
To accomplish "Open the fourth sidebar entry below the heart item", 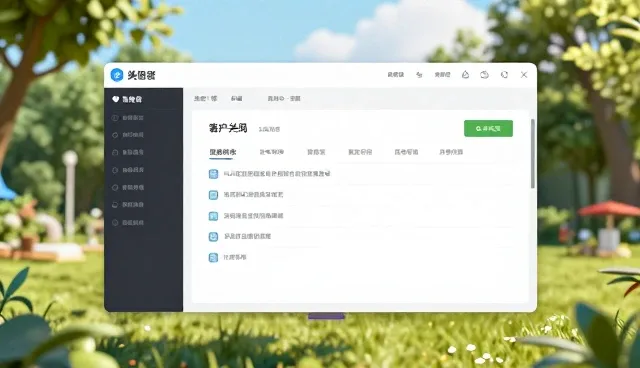I will click(127, 170).
